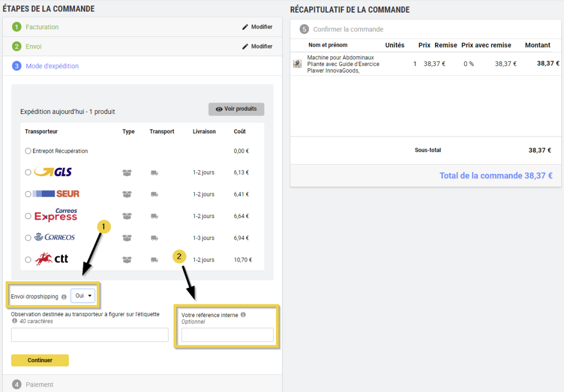Select the Entrepôt Récupération radio option
Image resolution: width=564 pixels, height=392 pixels.
coord(28,151)
